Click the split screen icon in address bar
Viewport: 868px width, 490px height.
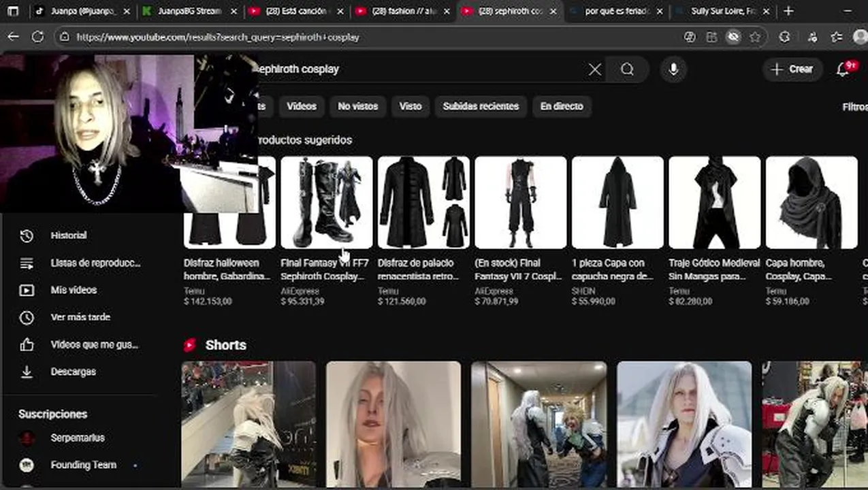pos(711,37)
